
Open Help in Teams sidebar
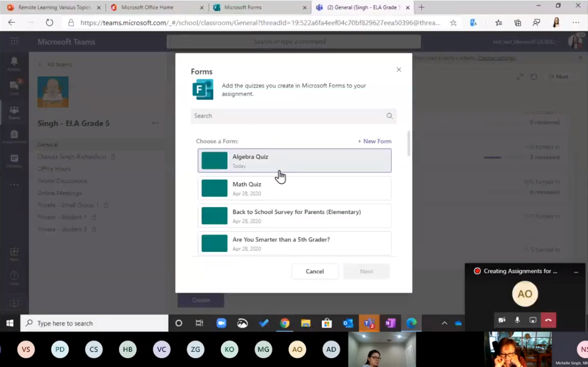pyautogui.click(x=14, y=278)
